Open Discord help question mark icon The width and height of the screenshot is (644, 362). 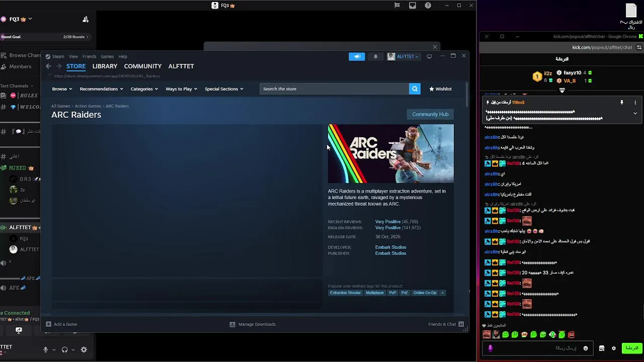(x=428, y=6)
